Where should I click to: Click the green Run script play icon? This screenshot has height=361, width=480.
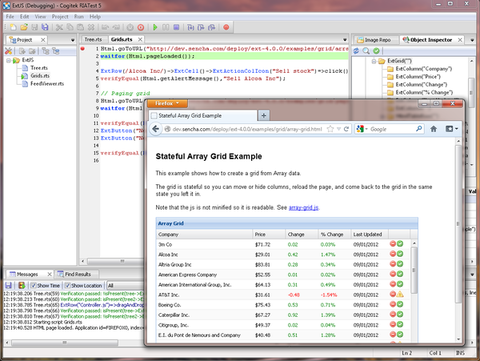click(155, 27)
